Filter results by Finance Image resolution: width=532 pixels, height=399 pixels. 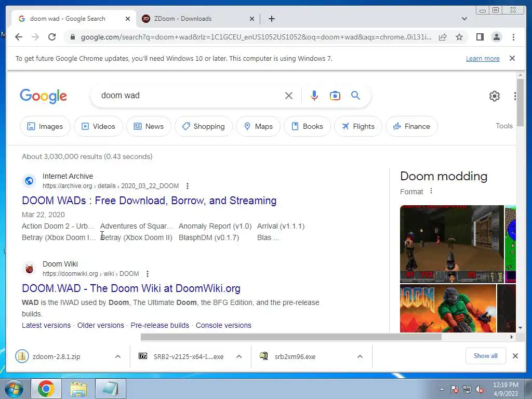(411, 126)
